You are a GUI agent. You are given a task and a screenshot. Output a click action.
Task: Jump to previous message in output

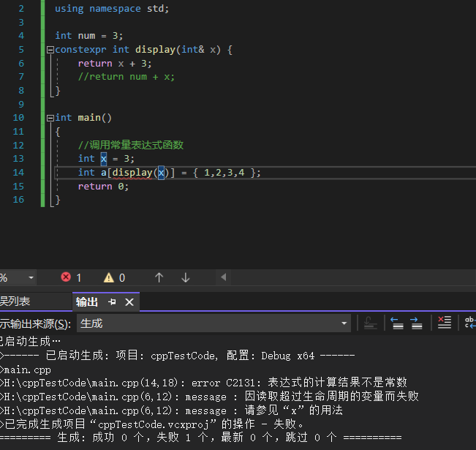click(397, 323)
